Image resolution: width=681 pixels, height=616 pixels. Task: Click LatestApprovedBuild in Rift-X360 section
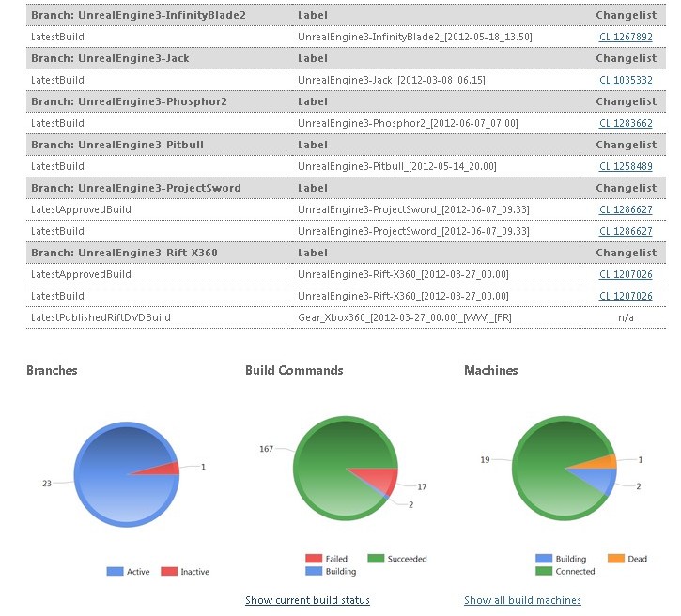[81, 274]
